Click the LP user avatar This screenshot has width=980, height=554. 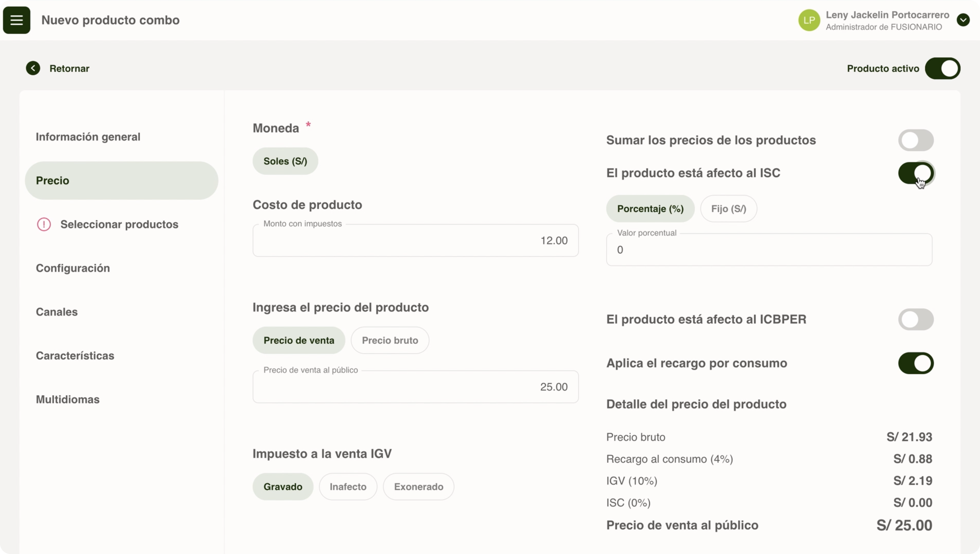[809, 20]
